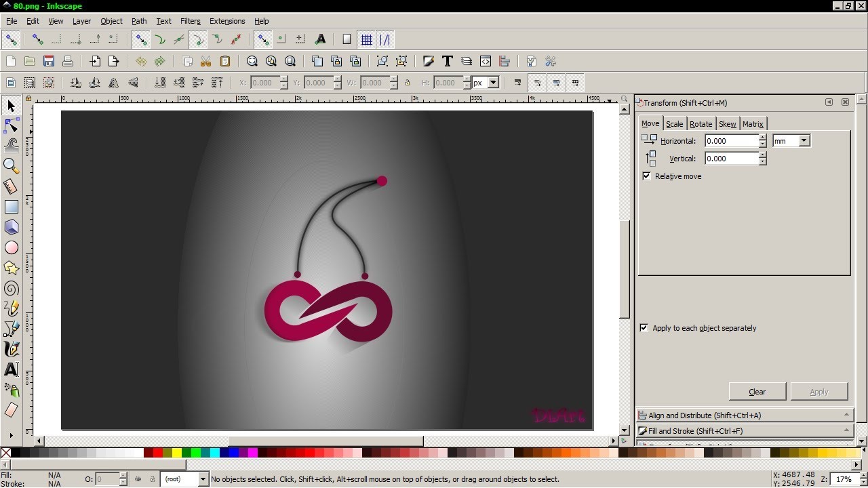The width and height of the screenshot is (868, 488).
Task: Toggle master snapping enable button
Action: pos(11,39)
